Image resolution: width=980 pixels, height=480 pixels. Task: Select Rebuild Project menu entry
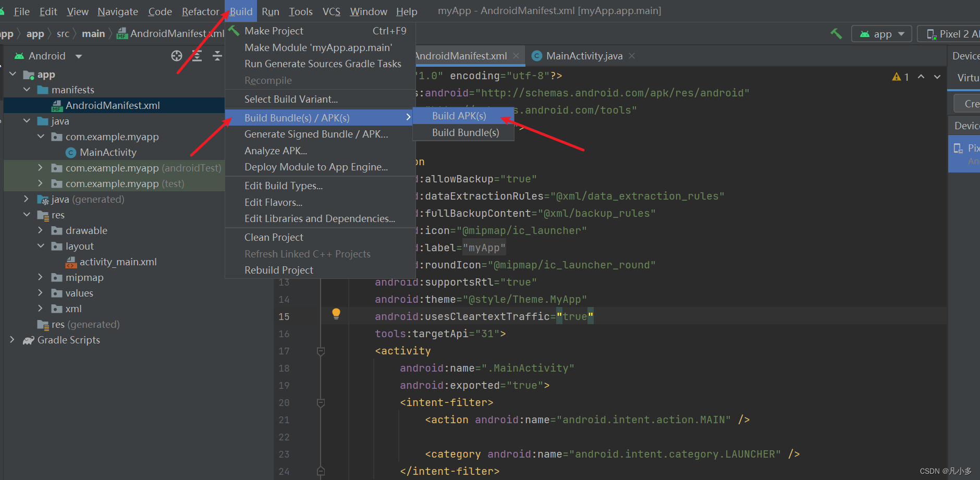[x=320, y=270]
